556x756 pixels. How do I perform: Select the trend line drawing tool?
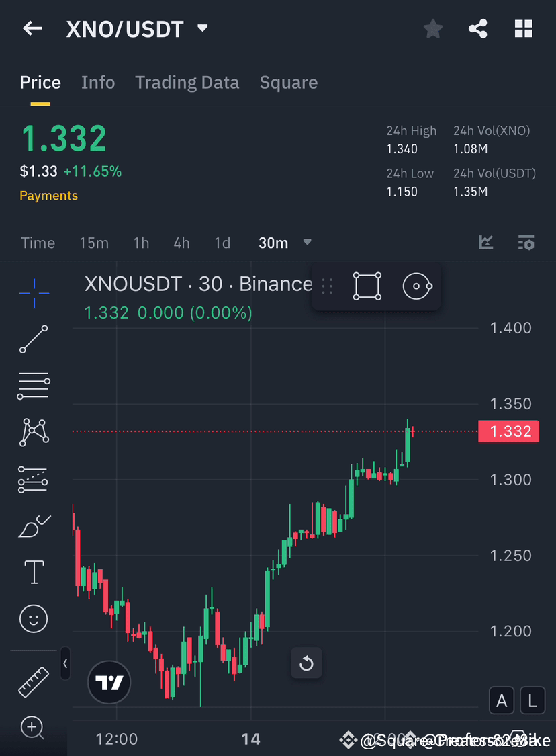point(34,339)
